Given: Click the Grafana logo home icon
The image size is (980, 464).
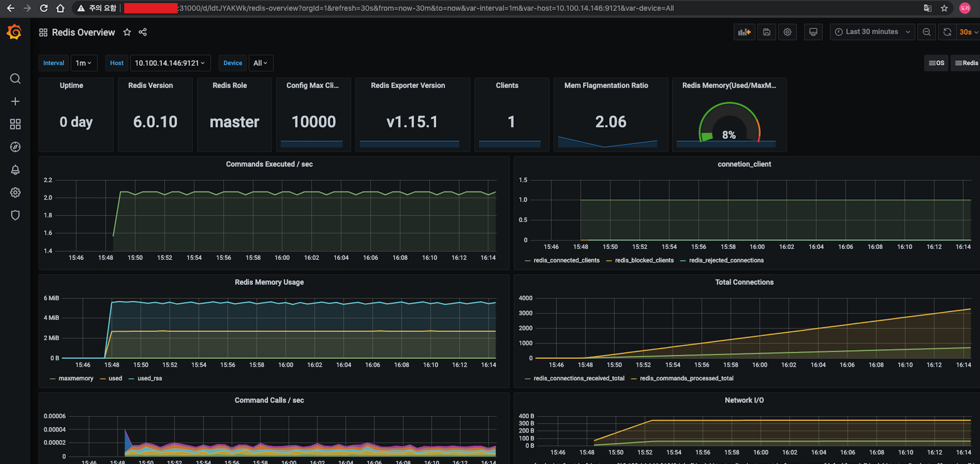Looking at the screenshot, I should coord(14,32).
